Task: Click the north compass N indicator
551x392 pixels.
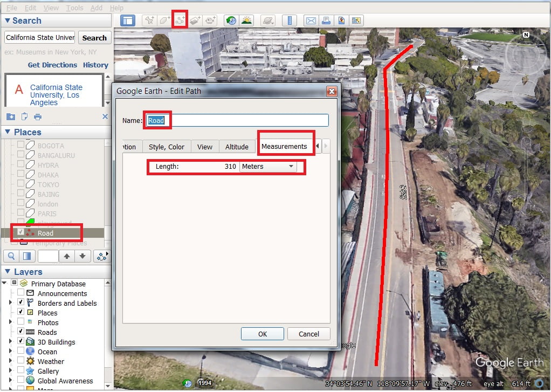Action: [526, 35]
